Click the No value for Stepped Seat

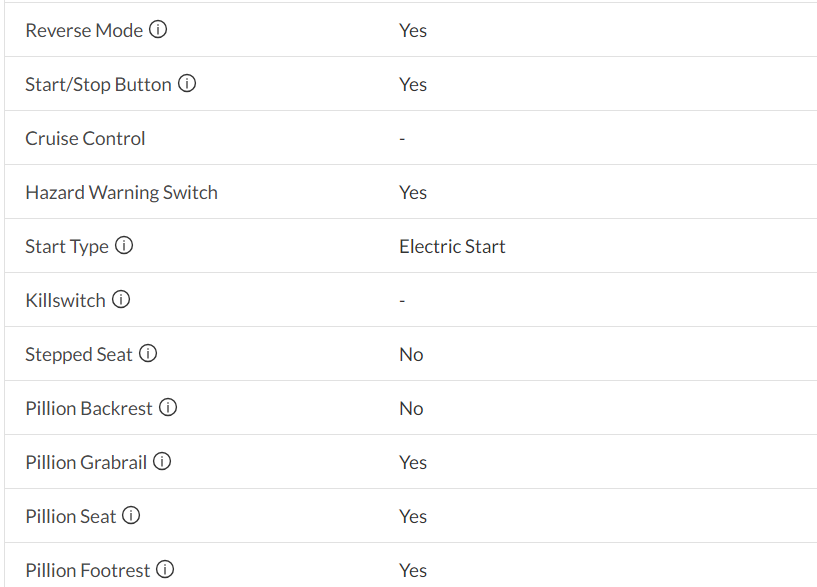tap(411, 355)
